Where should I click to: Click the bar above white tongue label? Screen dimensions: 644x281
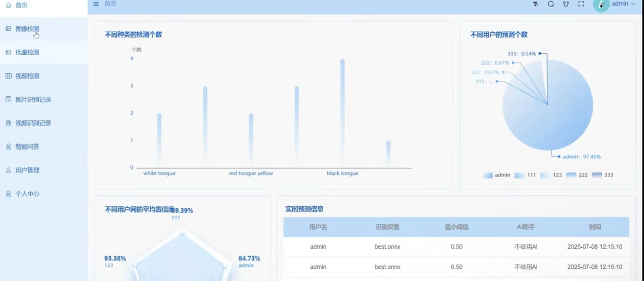[x=159, y=140]
